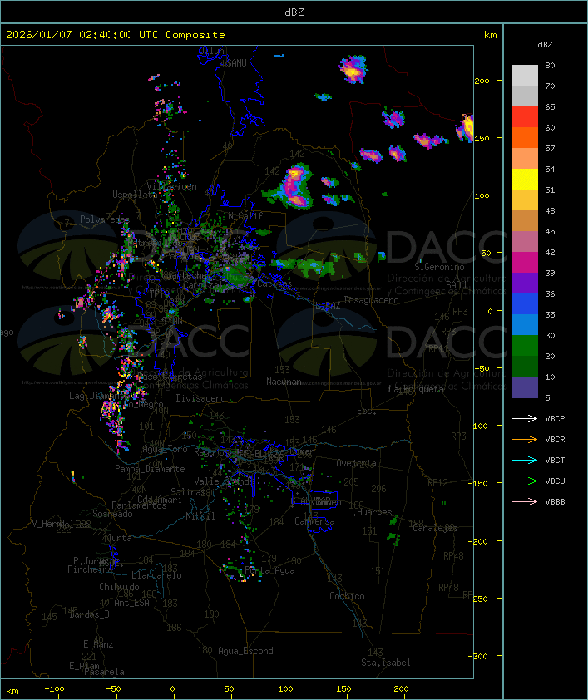Click the cyan VBCT arrow icon
The width and height of the screenshot is (588, 700).
point(525,460)
